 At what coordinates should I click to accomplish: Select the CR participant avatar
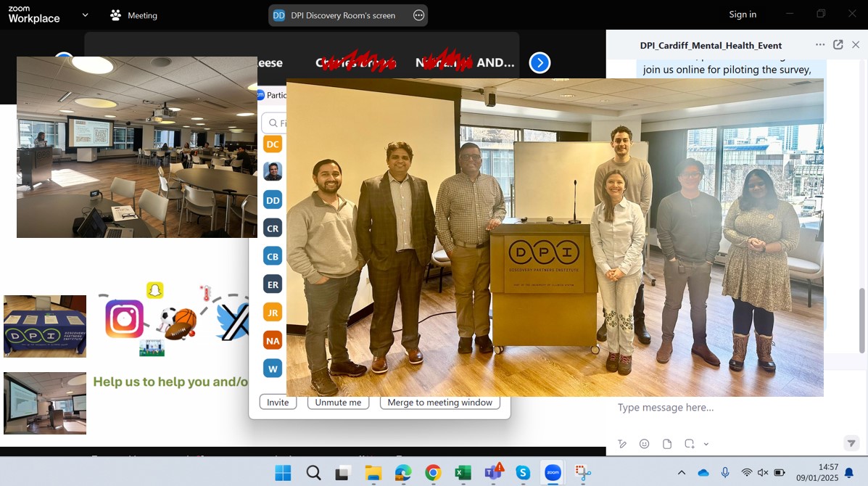[273, 228]
